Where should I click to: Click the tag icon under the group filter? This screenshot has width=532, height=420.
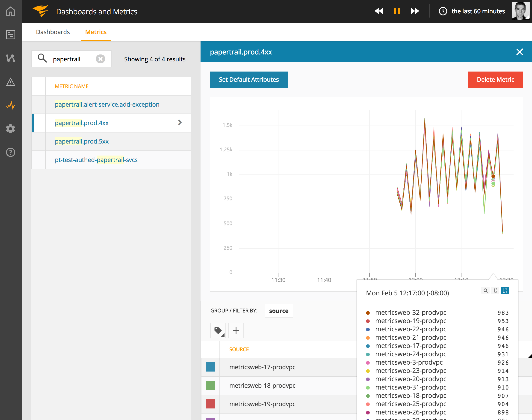(218, 330)
